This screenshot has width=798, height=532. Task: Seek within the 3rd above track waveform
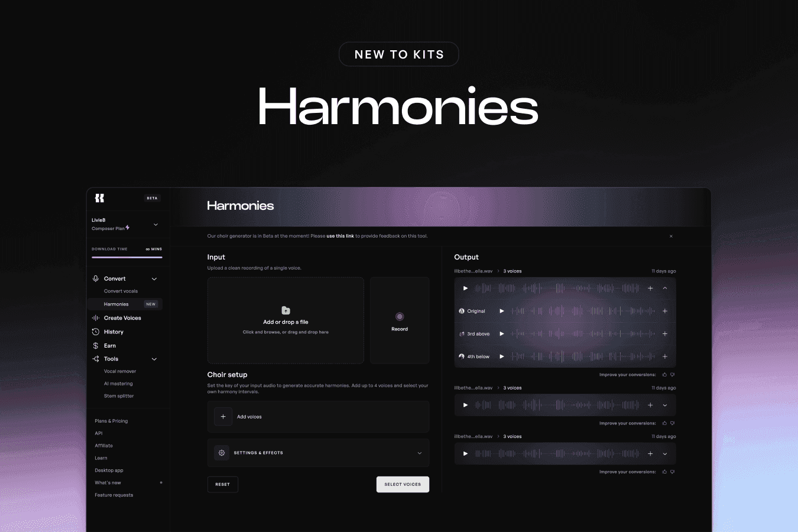coord(583,334)
